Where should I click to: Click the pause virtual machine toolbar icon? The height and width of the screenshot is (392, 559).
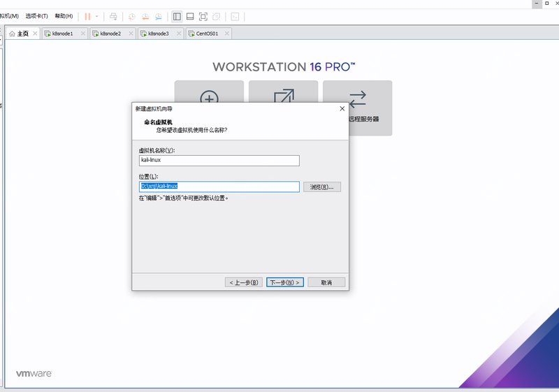[87, 16]
